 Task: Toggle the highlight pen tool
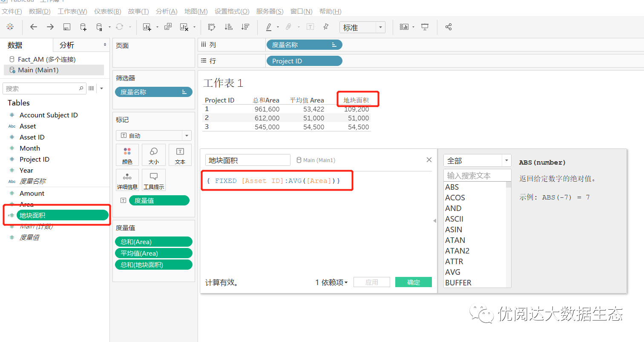point(269,27)
